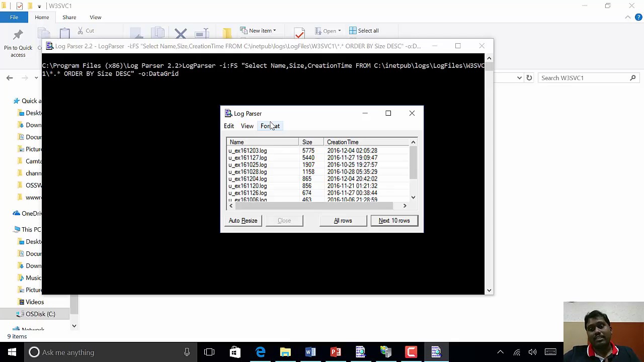Open the Format menu in Log Parser

pyautogui.click(x=270, y=126)
